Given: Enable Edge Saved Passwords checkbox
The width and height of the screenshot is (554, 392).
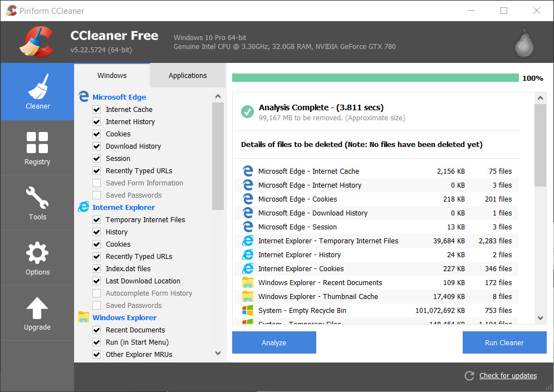Looking at the screenshot, I should [96, 195].
